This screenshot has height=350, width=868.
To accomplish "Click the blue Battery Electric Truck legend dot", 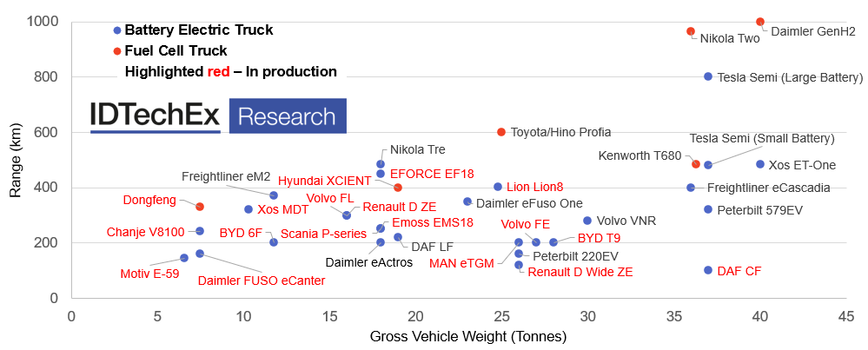I will [x=117, y=30].
